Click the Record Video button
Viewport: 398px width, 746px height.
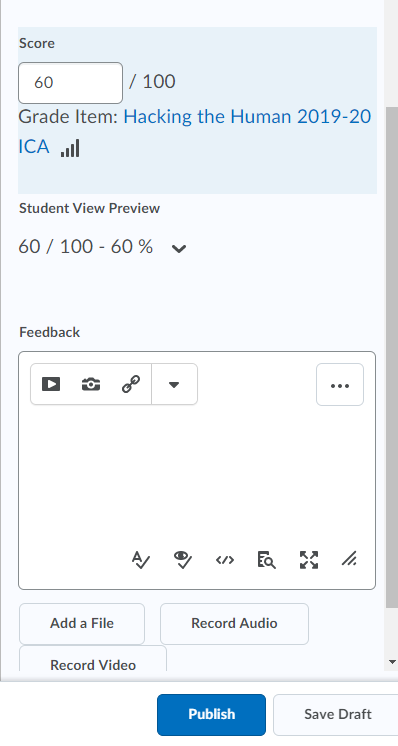93,660
